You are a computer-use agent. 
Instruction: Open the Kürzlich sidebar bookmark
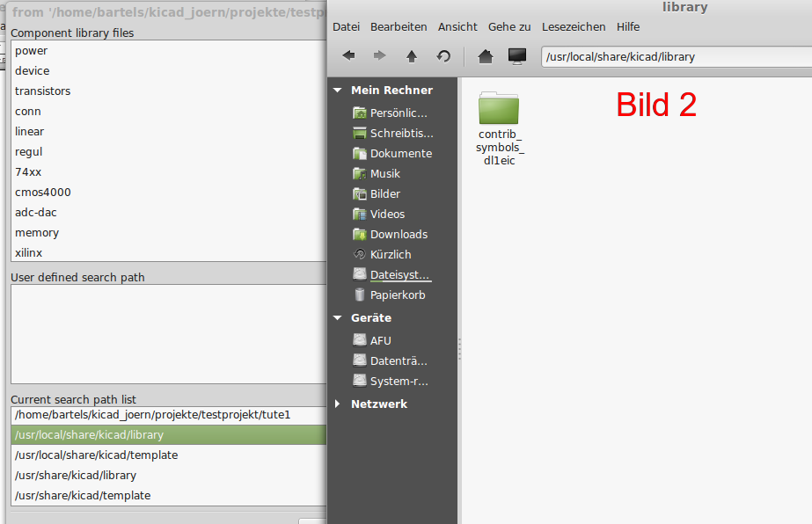pyautogui.click(x=382, y=254)
